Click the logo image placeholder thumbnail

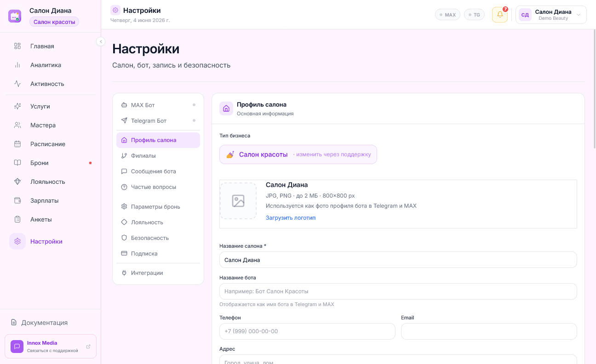(238, 201)
